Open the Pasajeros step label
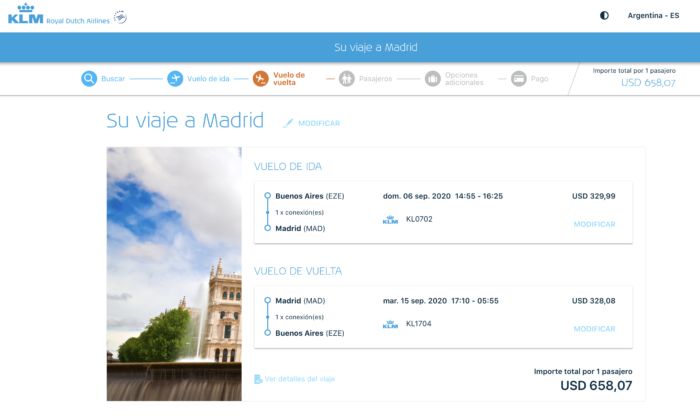 (x=375, y=79)
